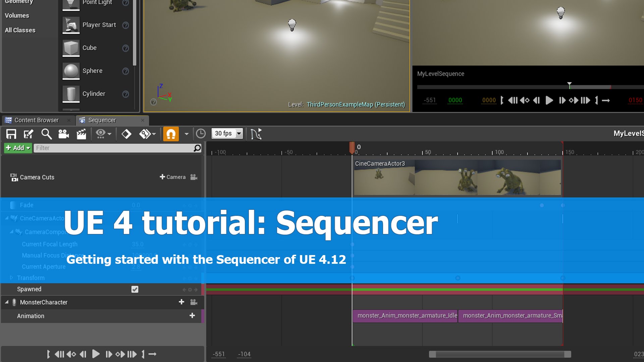
Task: Go to previous key in Sequencer transport
Action: [x=71, y=354]
